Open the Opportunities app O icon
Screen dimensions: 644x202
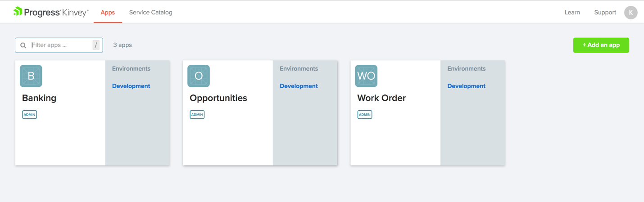pos(199,76)
